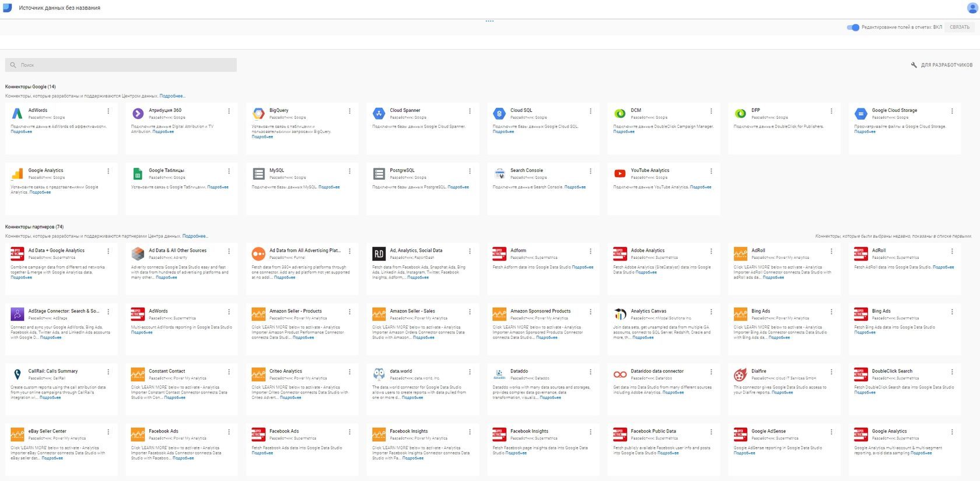Edit the title Источник данных без названия
Viewport: 980px width, 481px height.
point(60,8)
